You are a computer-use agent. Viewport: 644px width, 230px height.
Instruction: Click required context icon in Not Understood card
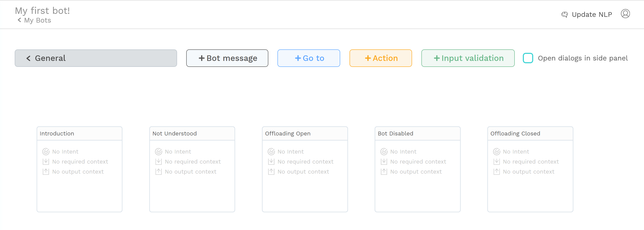point(158,162)
